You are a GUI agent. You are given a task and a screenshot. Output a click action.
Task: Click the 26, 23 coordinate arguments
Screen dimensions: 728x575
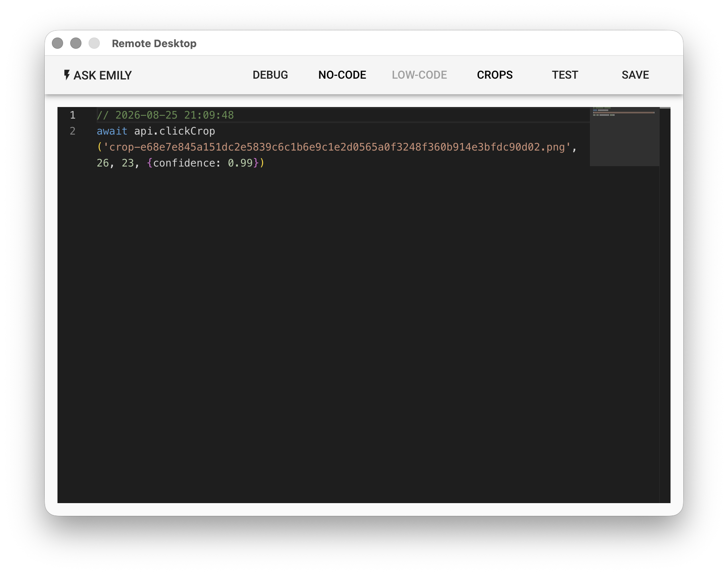click(115, 163)
